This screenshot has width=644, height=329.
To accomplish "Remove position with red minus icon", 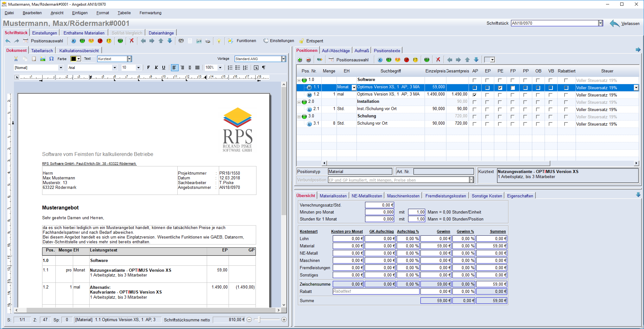I will click(309, 60).
